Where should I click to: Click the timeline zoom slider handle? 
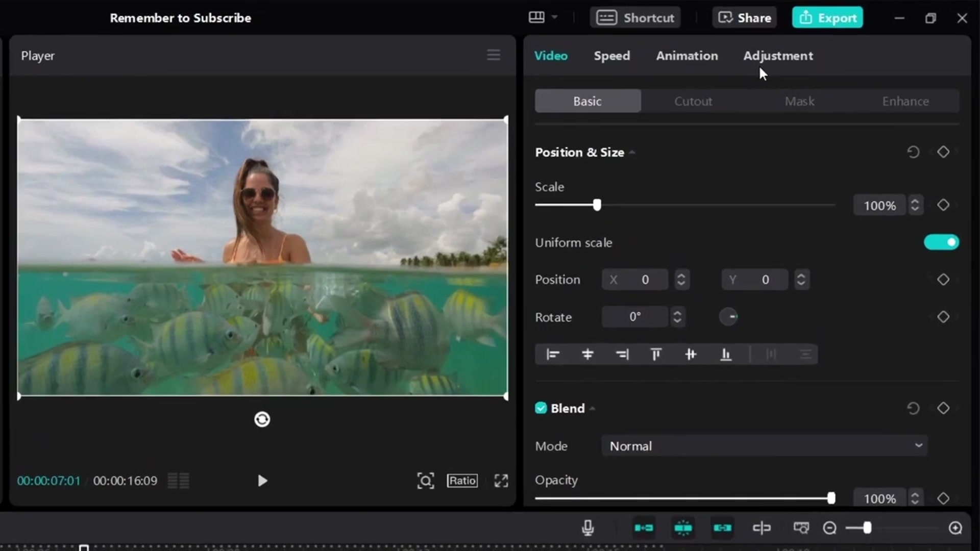[867, 528]
